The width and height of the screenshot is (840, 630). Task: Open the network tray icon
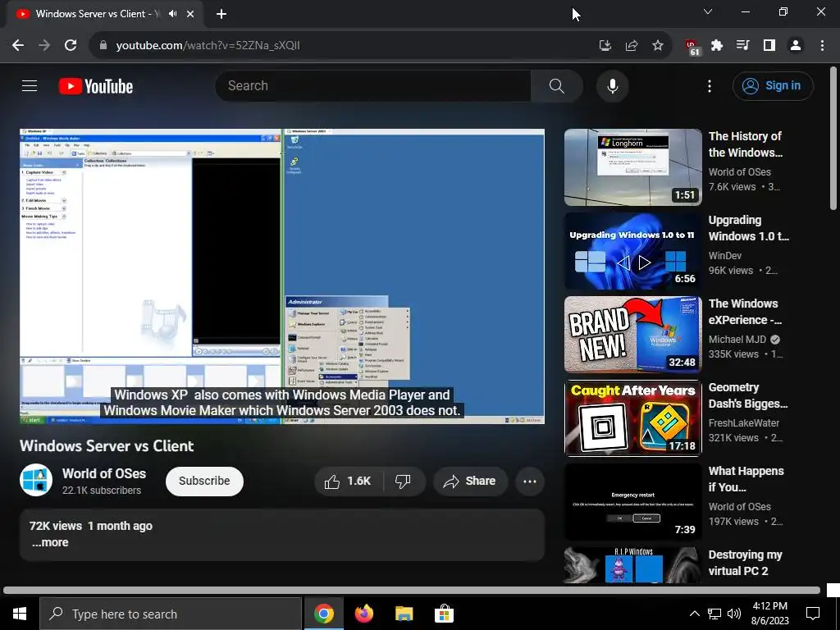714,614
